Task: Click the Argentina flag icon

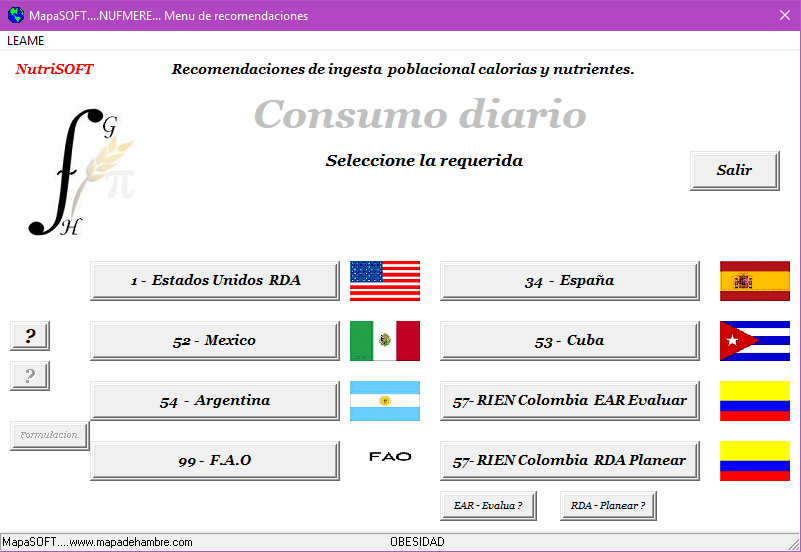Action: (x=385, y=401)
